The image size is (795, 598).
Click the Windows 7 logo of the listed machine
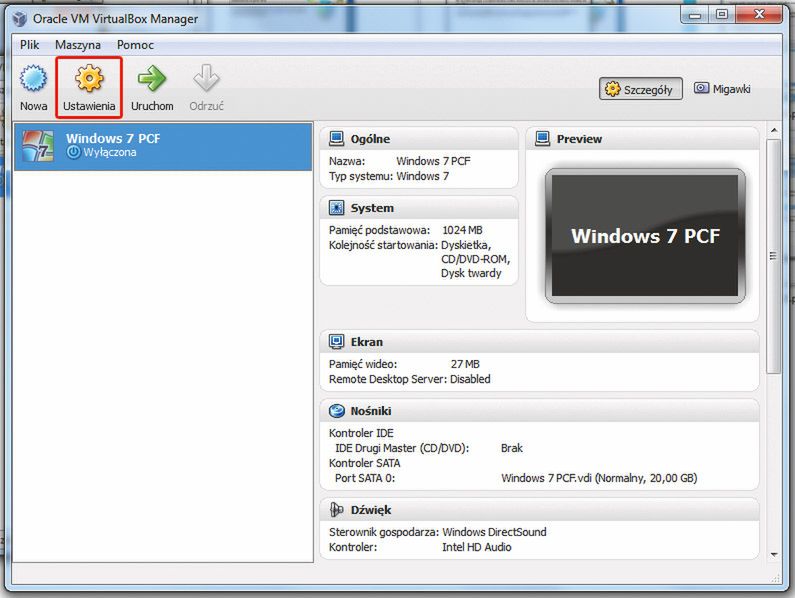(38, 146)
